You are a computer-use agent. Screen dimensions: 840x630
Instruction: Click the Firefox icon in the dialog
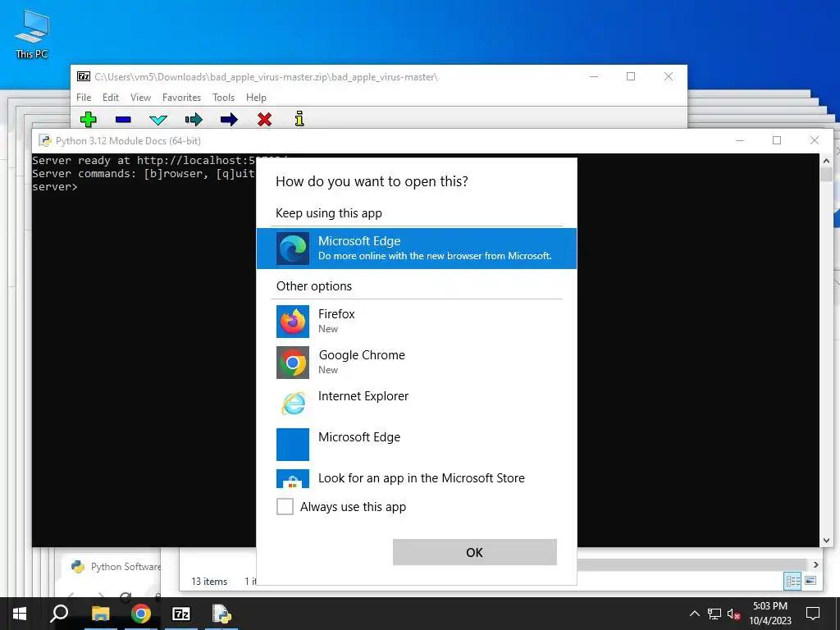pyautogui.click(x=293, y=322)
